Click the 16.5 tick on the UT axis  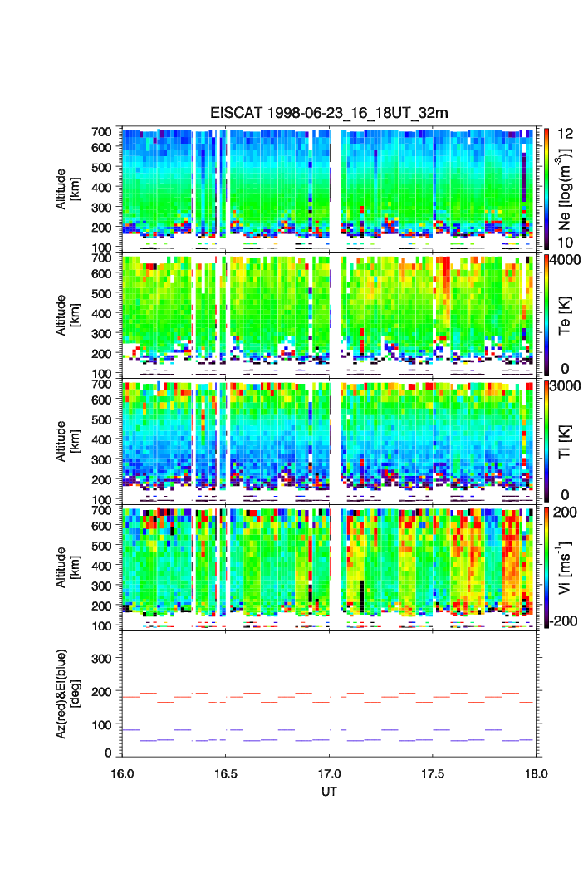coord(226,773)
